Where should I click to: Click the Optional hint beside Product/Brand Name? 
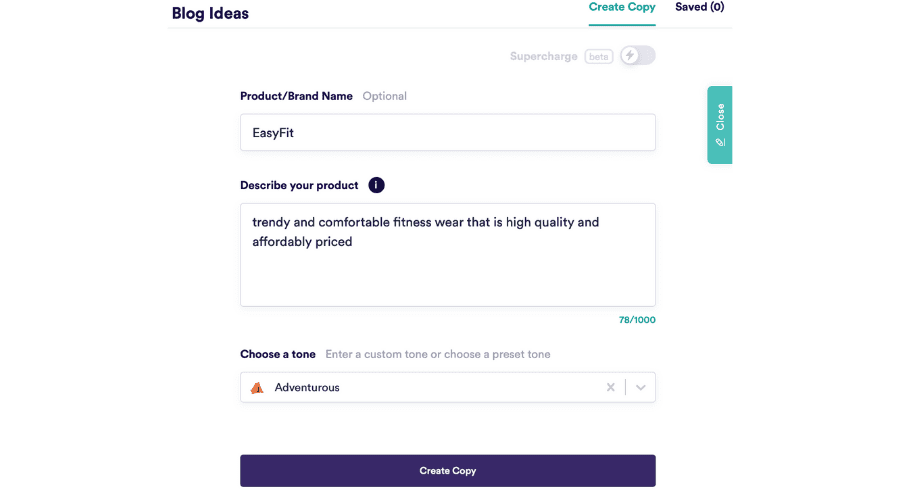click(385, 96)
